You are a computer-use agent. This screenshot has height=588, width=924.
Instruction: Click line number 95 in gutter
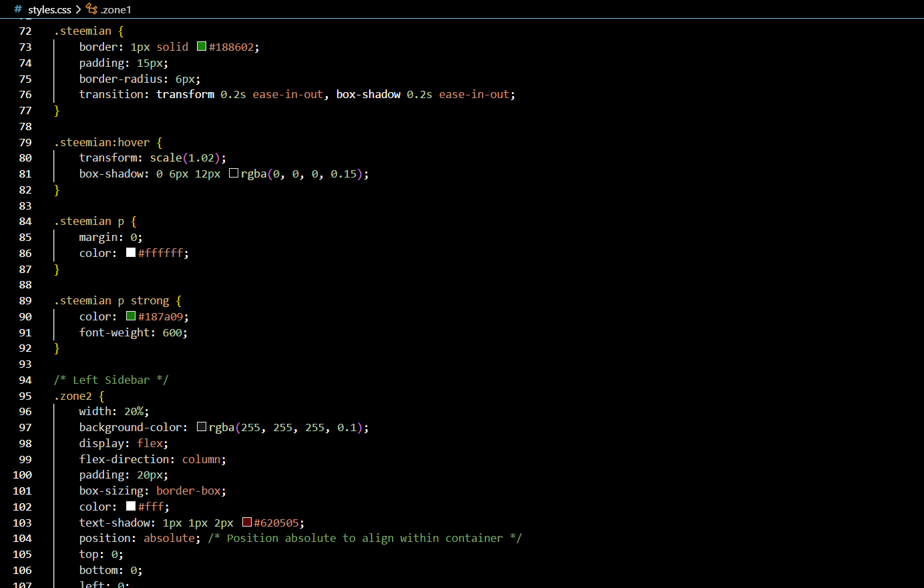(25, 396)
